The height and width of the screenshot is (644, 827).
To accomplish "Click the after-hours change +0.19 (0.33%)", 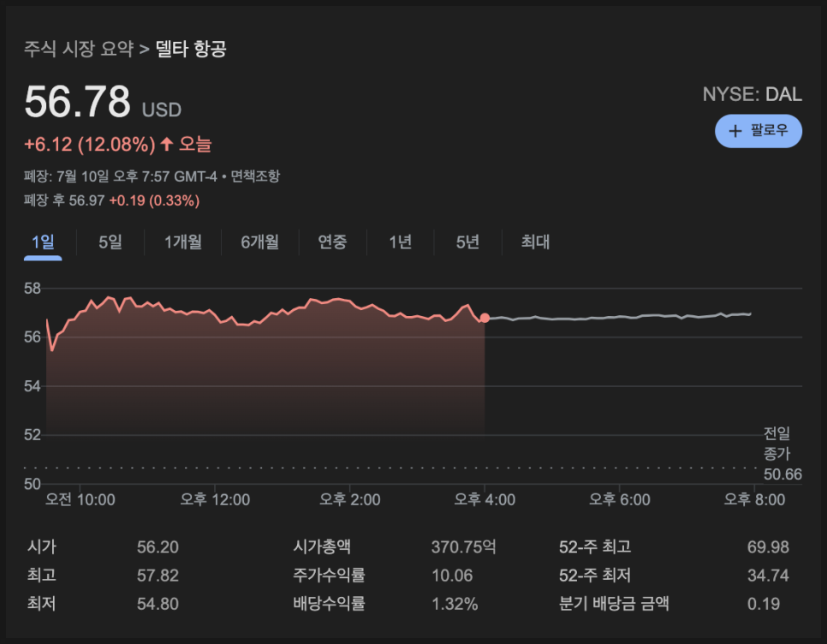I will pos(154,200).
